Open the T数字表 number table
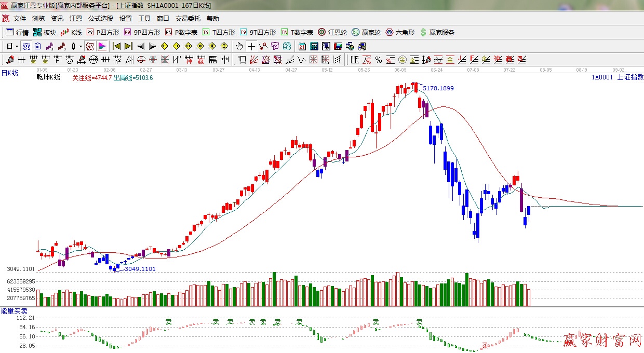644x353 pixels. click(x=297, y=32)
